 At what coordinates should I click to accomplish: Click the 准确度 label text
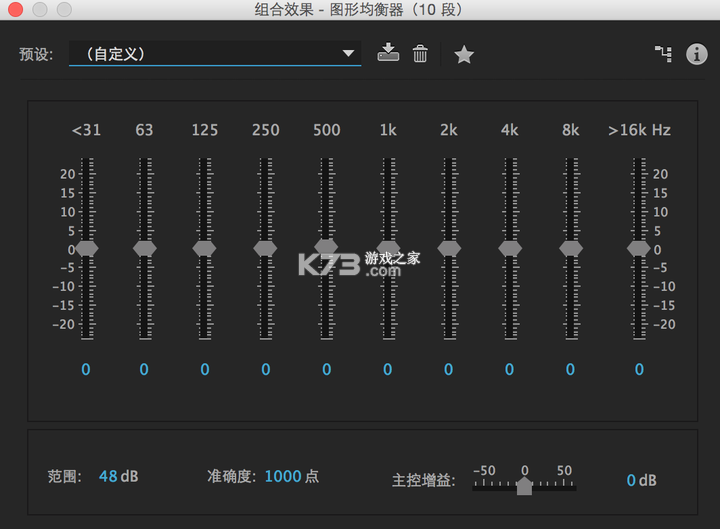[231, 476]
